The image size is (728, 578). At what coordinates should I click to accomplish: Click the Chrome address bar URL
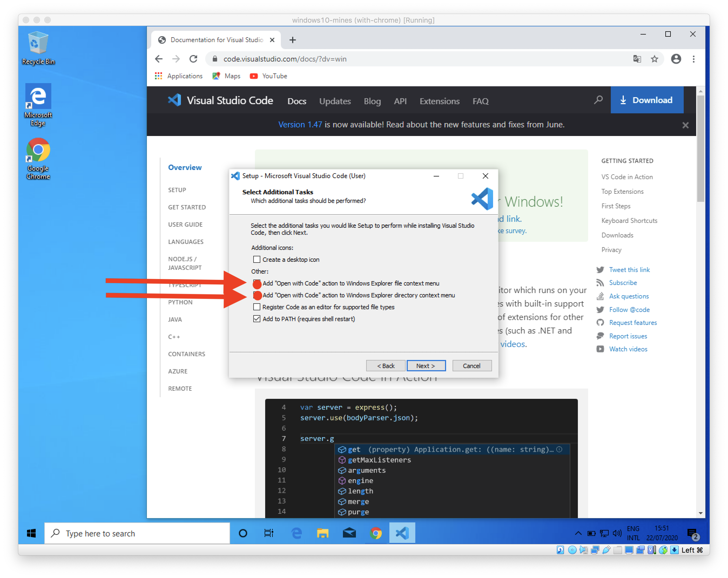tap(285, 59)
